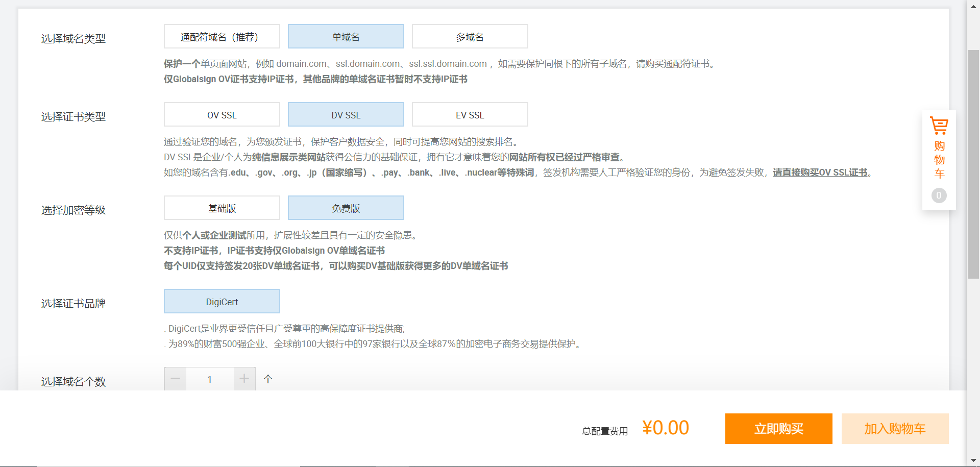980x467 pixels.
Task: Click the cart item count badge showing 0
Action: coord(939,195)
